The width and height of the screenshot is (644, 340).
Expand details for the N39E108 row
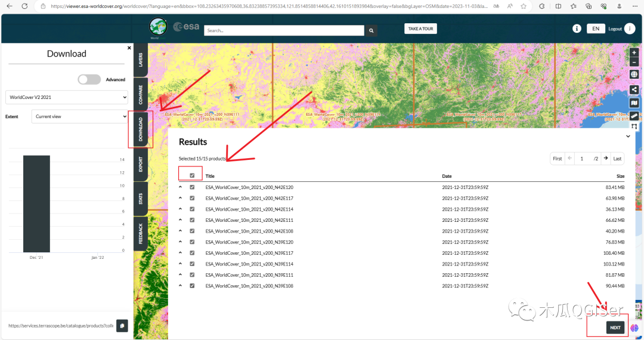pos(180,285)
